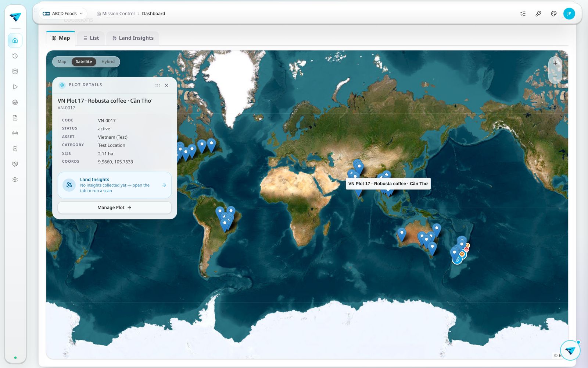Open the history clock icon in sidebar
The width and height of the screenshot is (588, 368).
15,56
